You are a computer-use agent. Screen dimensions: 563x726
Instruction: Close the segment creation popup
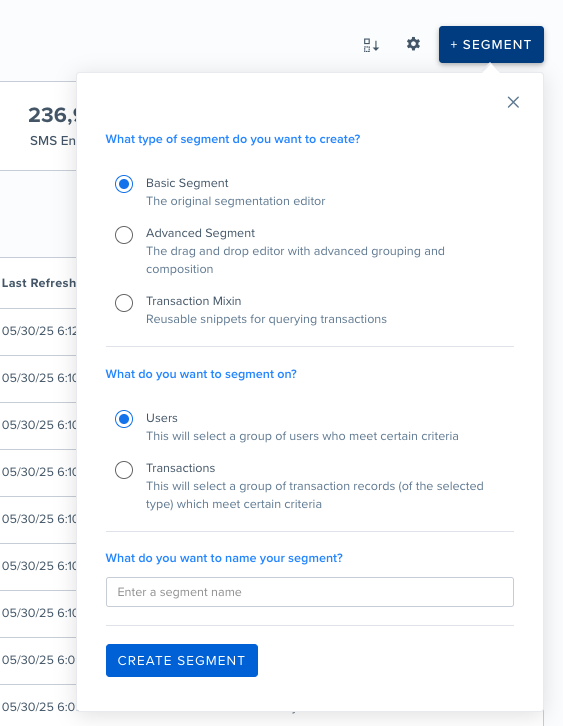point(513,102)
